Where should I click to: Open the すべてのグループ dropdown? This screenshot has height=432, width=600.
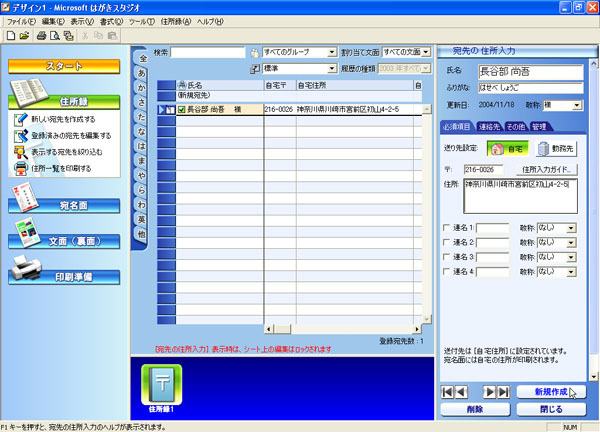pos(332,52)
